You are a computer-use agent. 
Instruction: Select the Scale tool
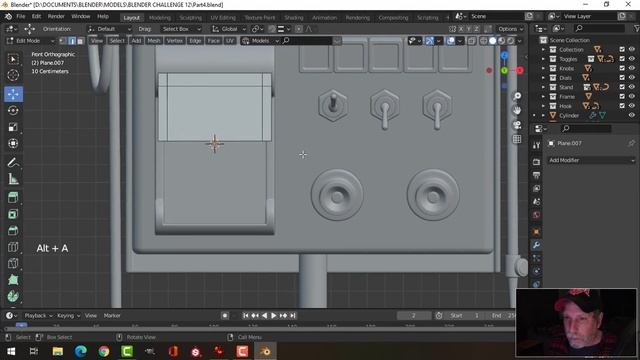pyautogui.click(x=13, y=127)
